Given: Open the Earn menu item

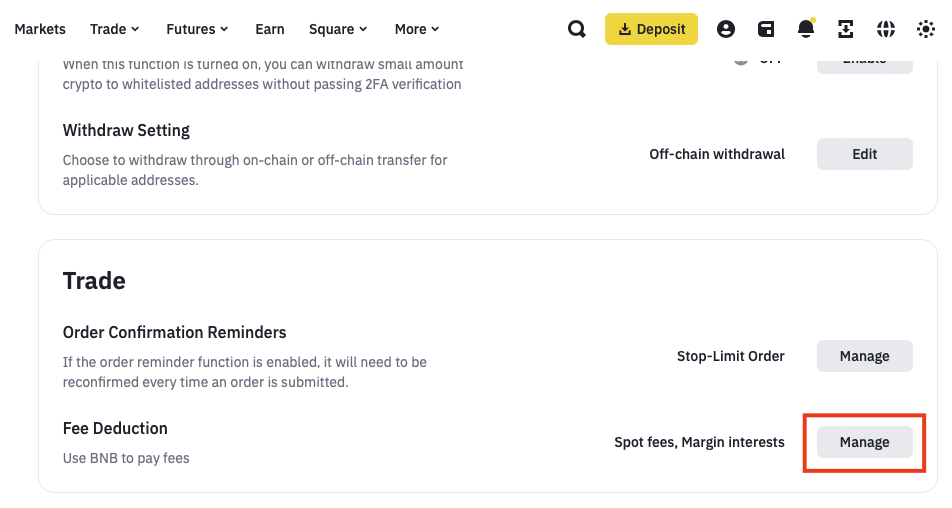Looking at the screenshot, I should (270, 29).
